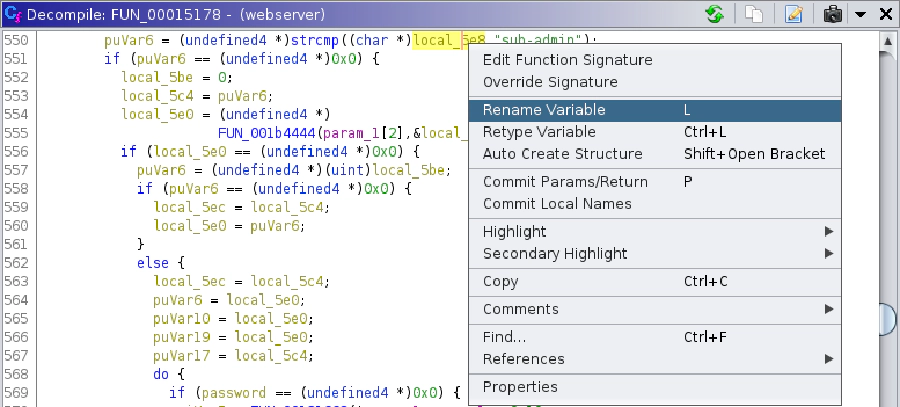
Task: Close the Decompile panel
Action: [x=886, y=14]
